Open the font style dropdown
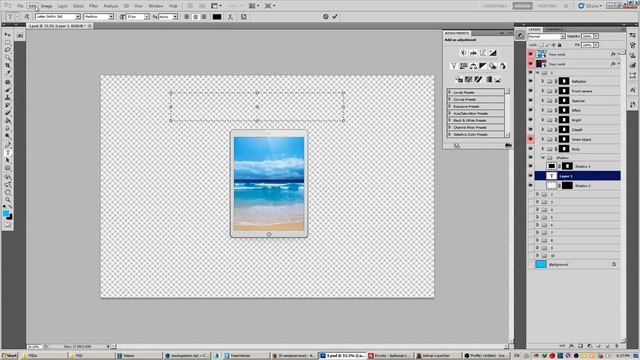Image resolution: width=640 pixels, height=360 pixels. coord(111,17)
